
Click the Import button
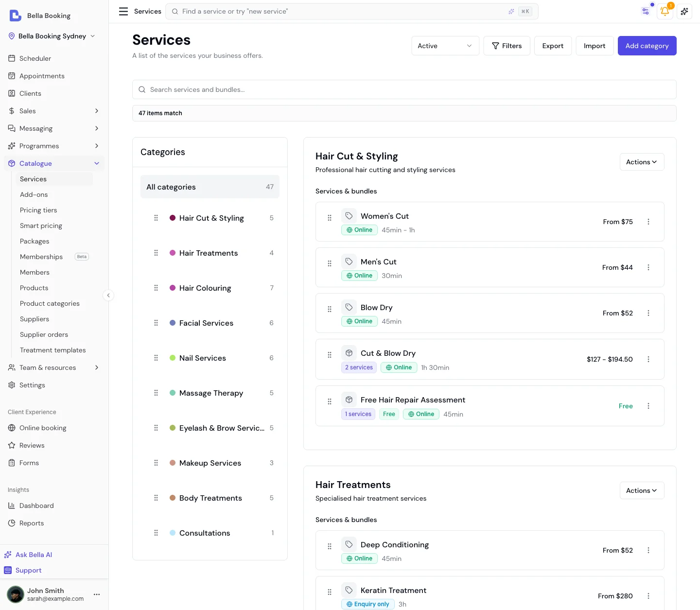[x=595, y=46]
